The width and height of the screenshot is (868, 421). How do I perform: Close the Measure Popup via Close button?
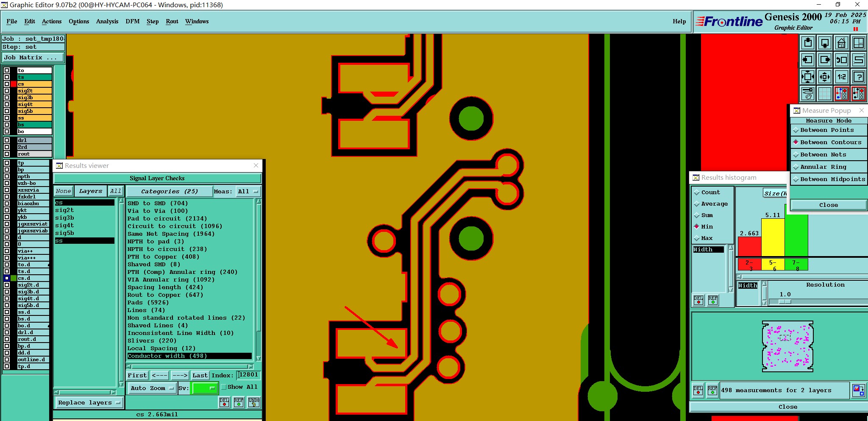(x=829, y=205)
